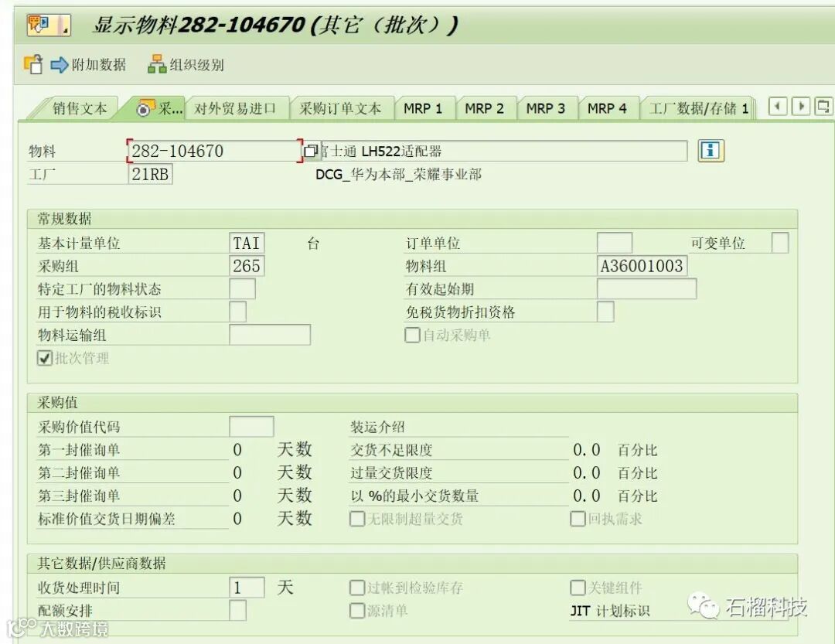Toggle the 源清单 checkbox
The image size is (835, 644).
click(356, 611)
